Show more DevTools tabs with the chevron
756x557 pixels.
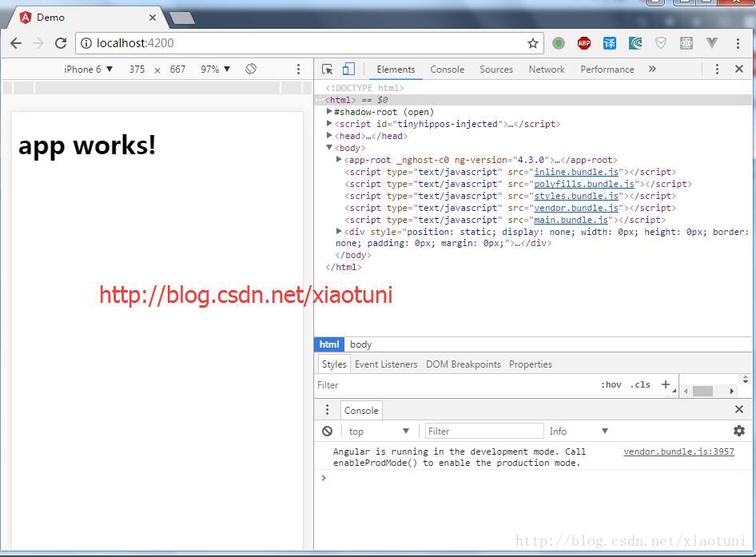point(652,69)
